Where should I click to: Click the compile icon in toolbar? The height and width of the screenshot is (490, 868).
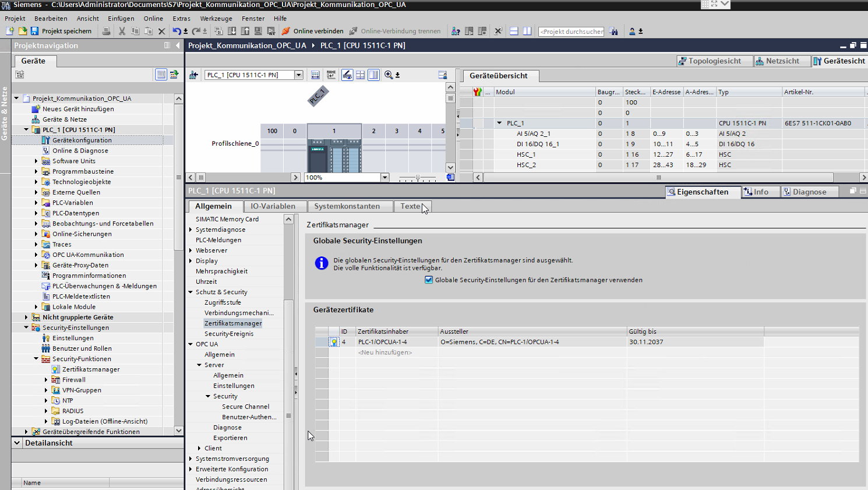coord(218,31)
